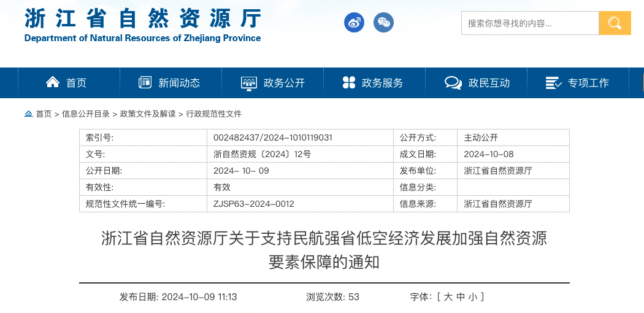Open the 新闻动态 navigation menu

point(179,83)
